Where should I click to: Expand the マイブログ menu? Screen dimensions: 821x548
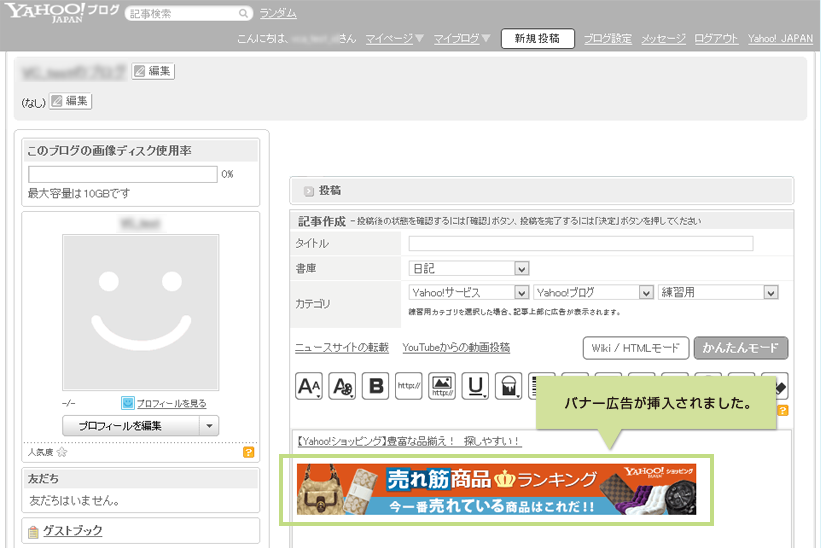pos(462,39)
